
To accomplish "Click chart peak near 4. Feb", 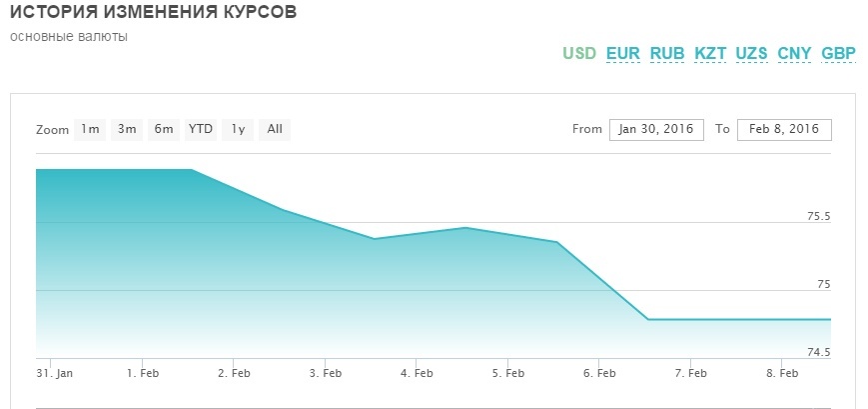I will point(465,228).
